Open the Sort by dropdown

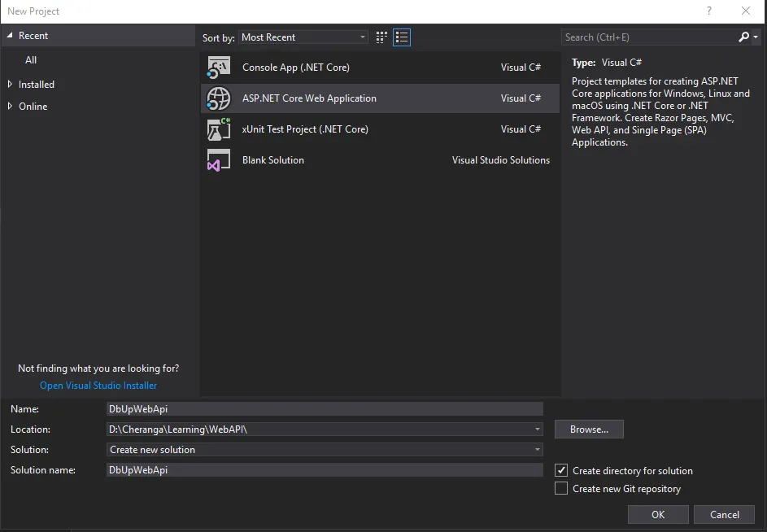point(363,37)
